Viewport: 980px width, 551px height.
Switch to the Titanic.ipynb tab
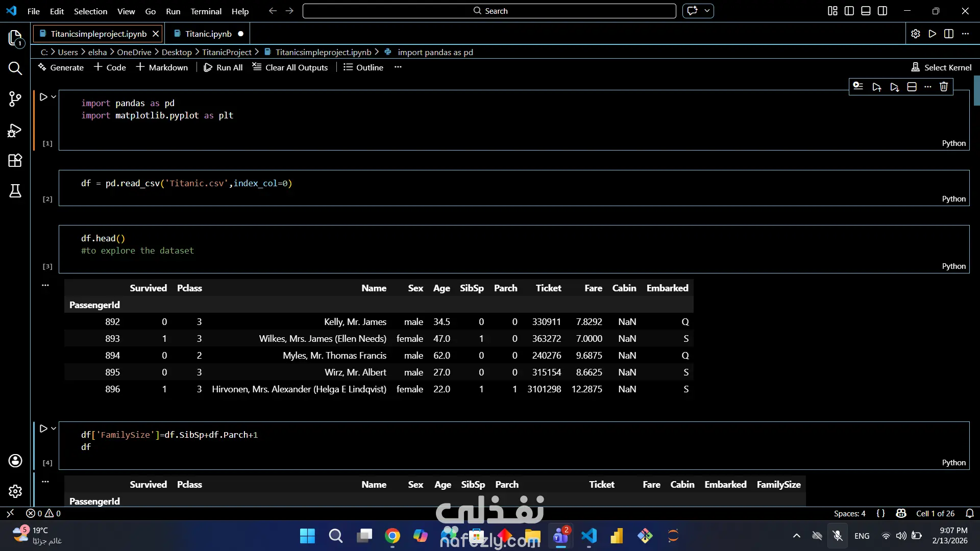(x=208, y=34)
